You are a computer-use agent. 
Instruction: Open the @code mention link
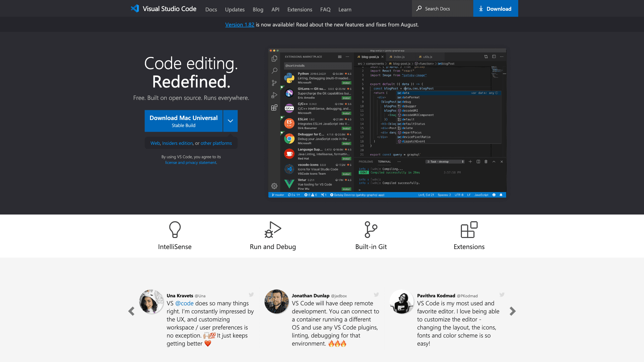tap(184, 303)
